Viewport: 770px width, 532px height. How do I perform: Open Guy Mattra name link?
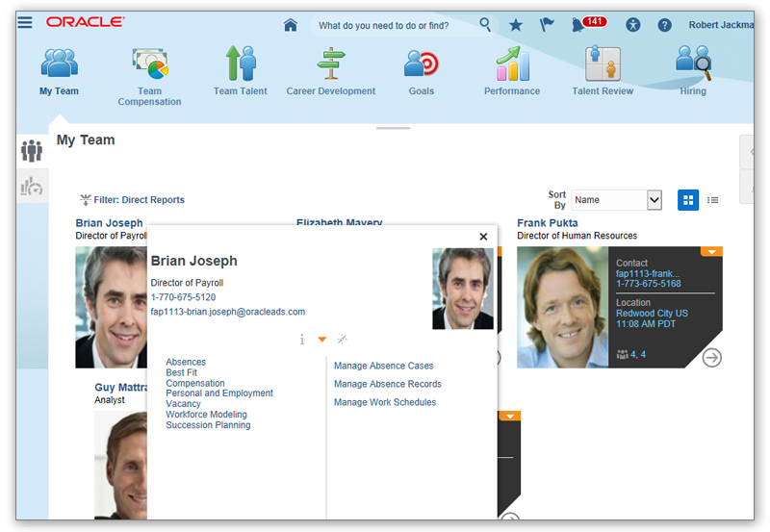[121, 388]
